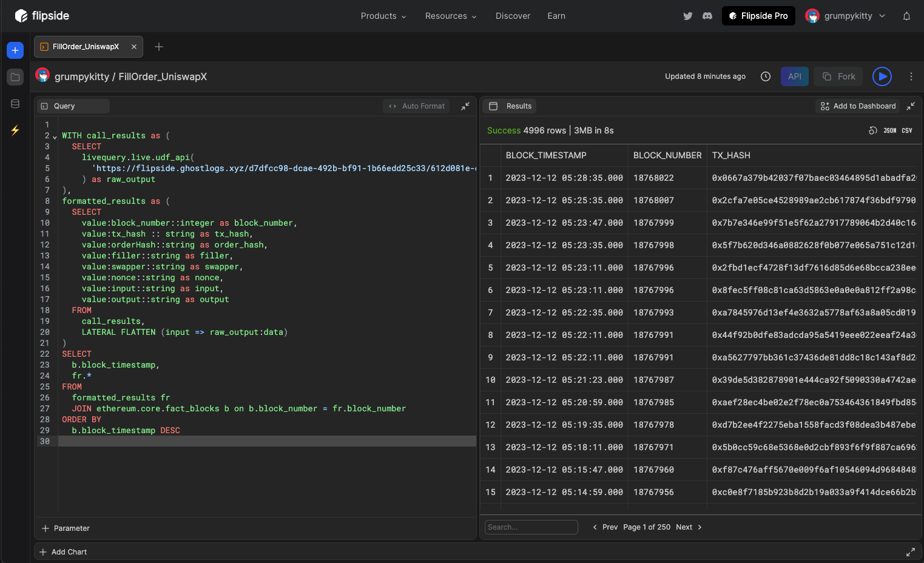Click the results Search field
Viewport: 924px width, 563px height.
(x=531, y=527)
